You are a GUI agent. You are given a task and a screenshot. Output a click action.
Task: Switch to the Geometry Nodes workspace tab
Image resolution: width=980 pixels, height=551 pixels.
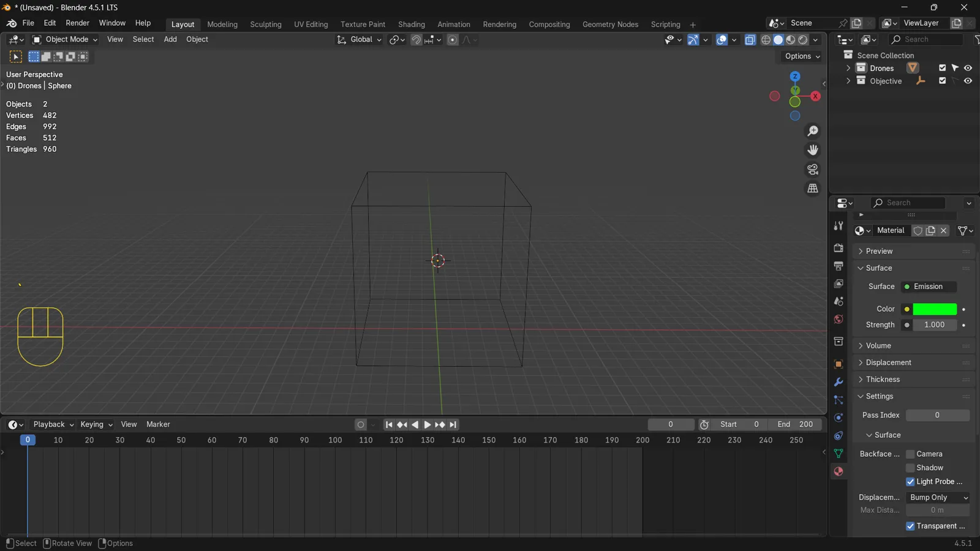[x=610, y=24]
